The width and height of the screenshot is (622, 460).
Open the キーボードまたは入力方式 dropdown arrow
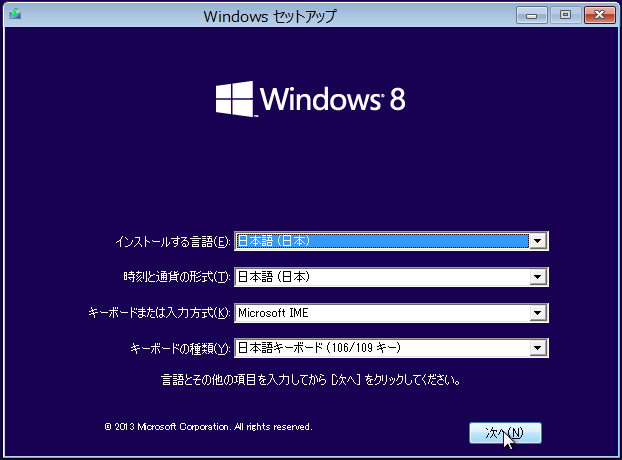pyautogui.click(x=538, y=313)
